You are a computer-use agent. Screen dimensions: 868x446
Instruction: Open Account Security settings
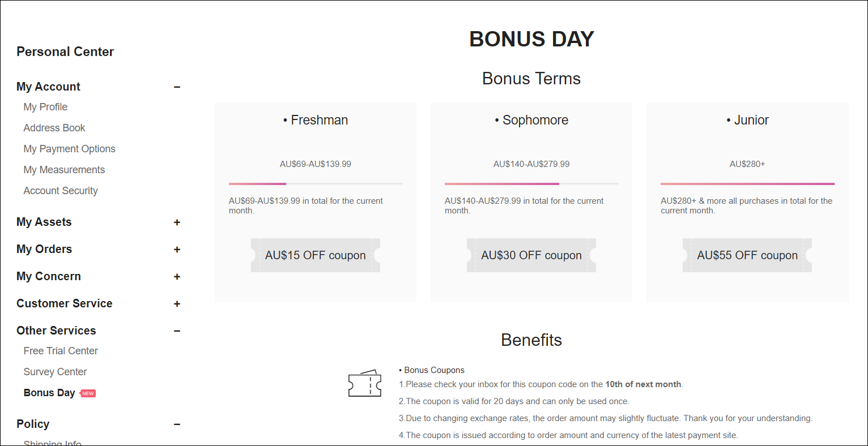click(61, 191)
